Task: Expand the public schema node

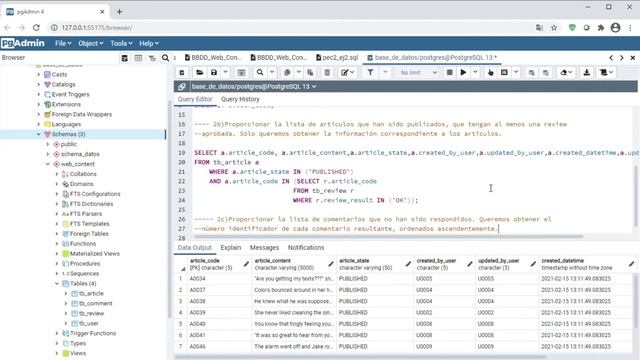Action: click(48, 144)
